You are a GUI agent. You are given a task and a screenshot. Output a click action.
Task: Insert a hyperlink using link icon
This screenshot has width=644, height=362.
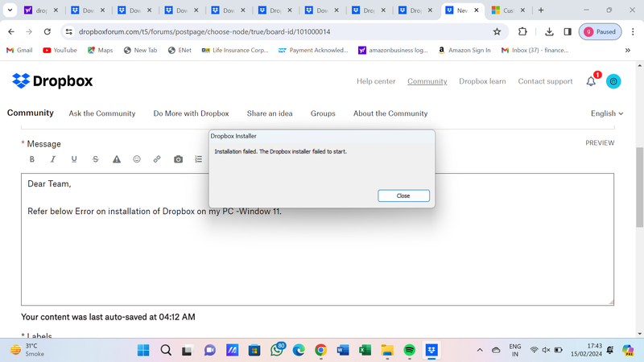(157, 158)
